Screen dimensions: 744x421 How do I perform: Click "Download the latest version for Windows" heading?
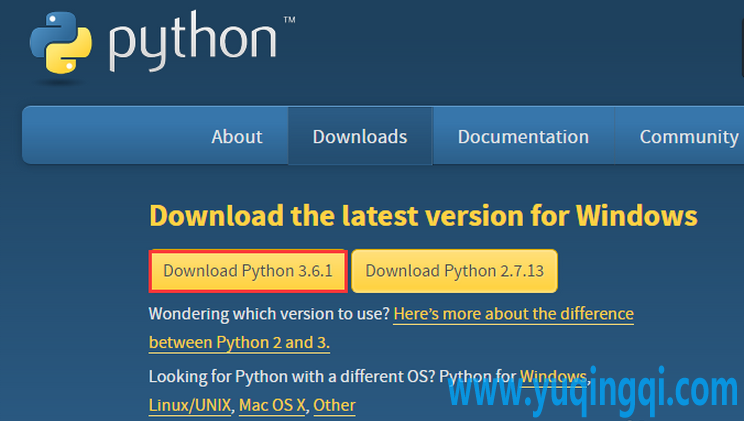[x=423, y=216]
